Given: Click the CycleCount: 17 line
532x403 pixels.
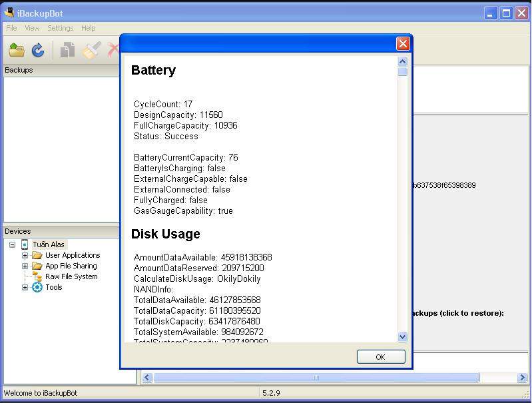Looking at the screenshot, I should pos(163,104).
